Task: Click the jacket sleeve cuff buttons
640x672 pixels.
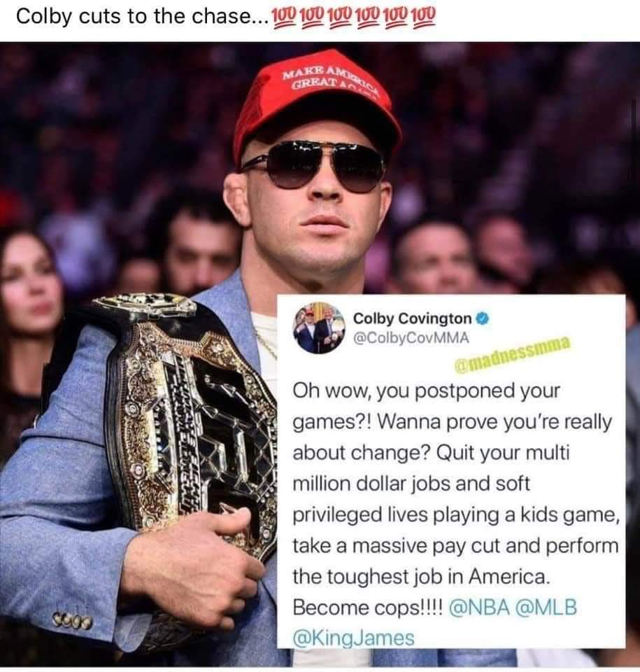Action: 73,620
